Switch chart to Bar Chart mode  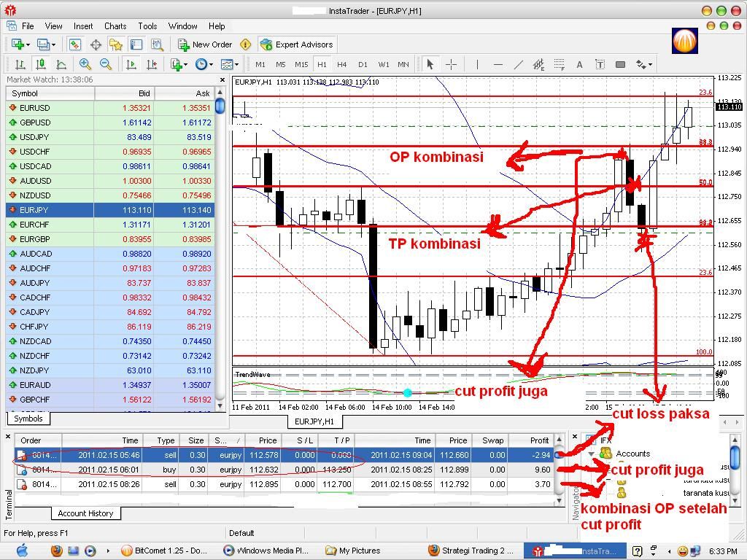pyautogui.click(x=20, y=64)
